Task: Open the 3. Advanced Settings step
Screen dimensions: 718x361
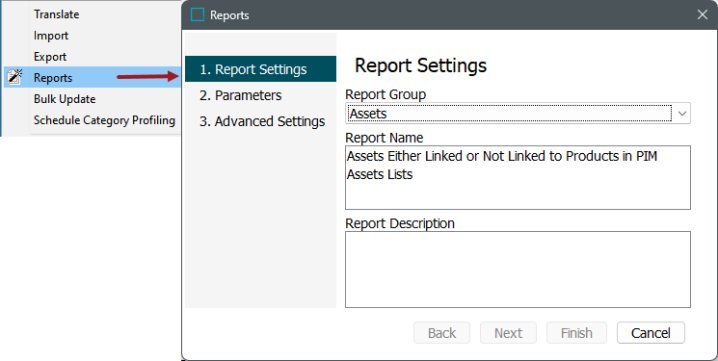Action: 262,121
